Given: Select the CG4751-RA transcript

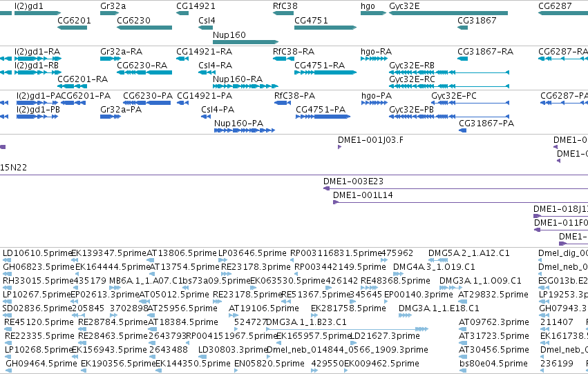Looking at the screenshot, I should pyautogui.click(x=325, y=72).
